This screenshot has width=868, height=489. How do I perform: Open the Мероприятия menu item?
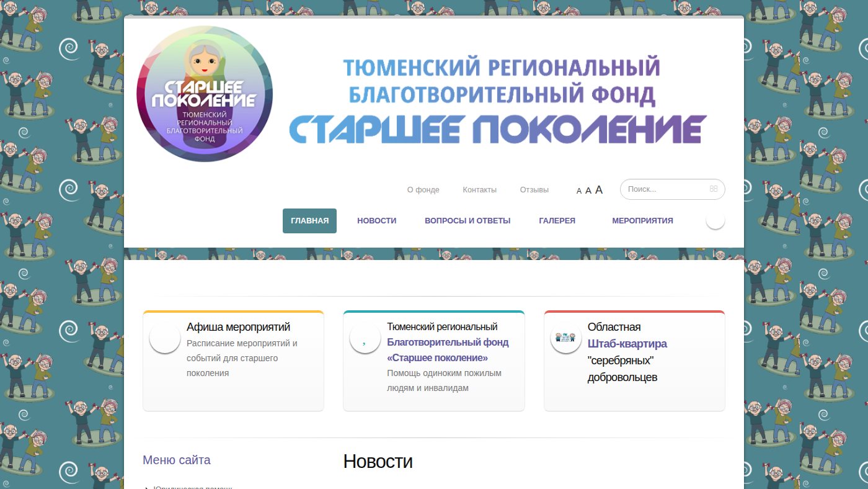(642, 221)
